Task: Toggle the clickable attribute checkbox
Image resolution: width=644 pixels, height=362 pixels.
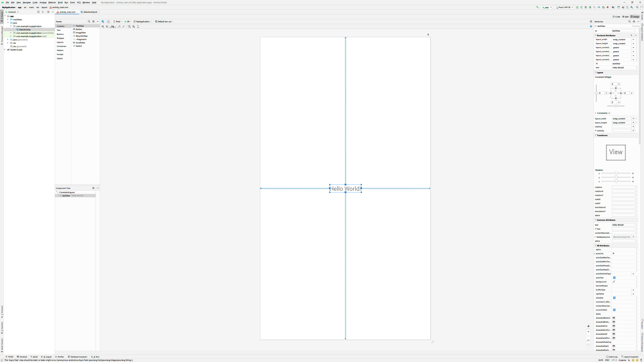Action: (x=614, y=298)
